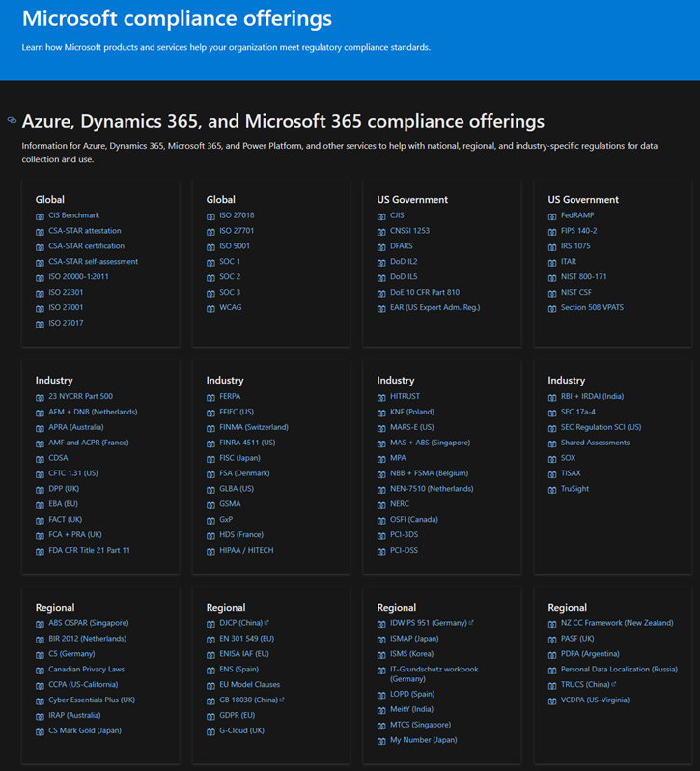Click the book icon next to ABS OSPAR (Singapore)
Image resolution: width=700 pixels, height=771 pixels.
click(x=40, y=624)
